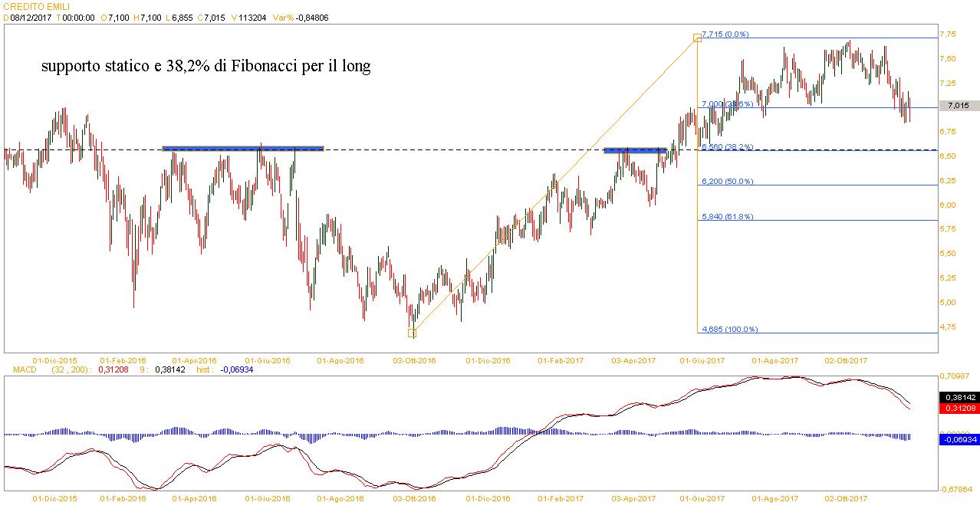The height and width of the screenshot is (512, 980).
Task: Select the long blue resistance rectangle on the left
Action: tap(242, 148)
